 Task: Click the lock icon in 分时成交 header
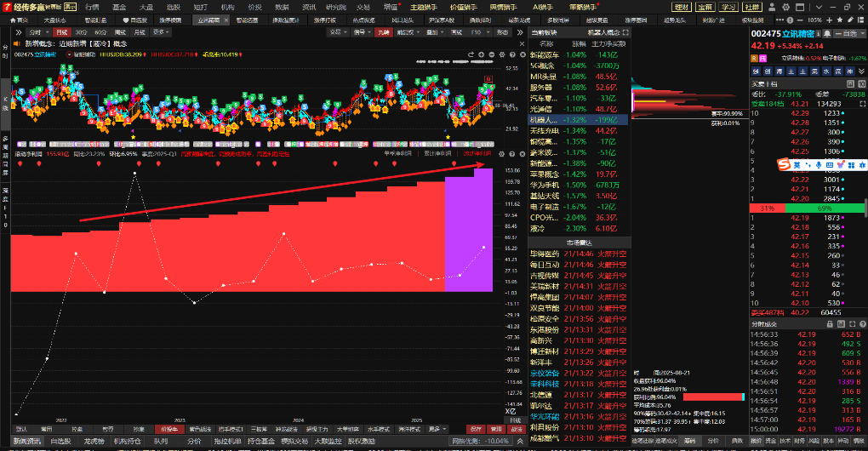pos(830,324)
